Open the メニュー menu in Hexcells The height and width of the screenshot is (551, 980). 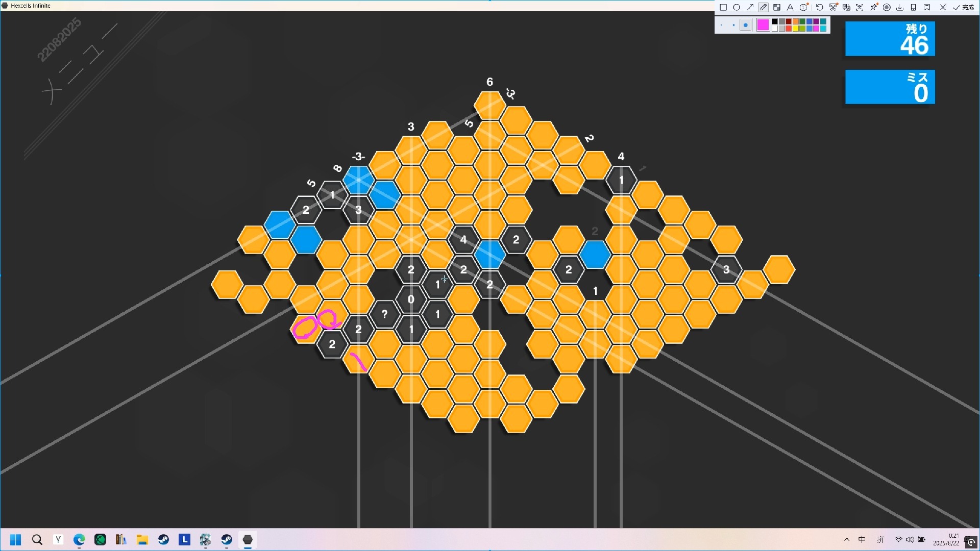[x=79, y=64]
